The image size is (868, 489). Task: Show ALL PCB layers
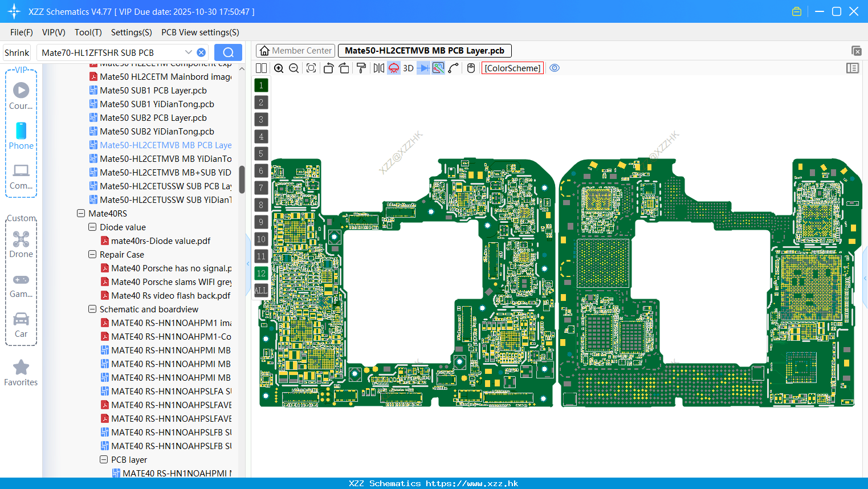click(x=261, y=291)
